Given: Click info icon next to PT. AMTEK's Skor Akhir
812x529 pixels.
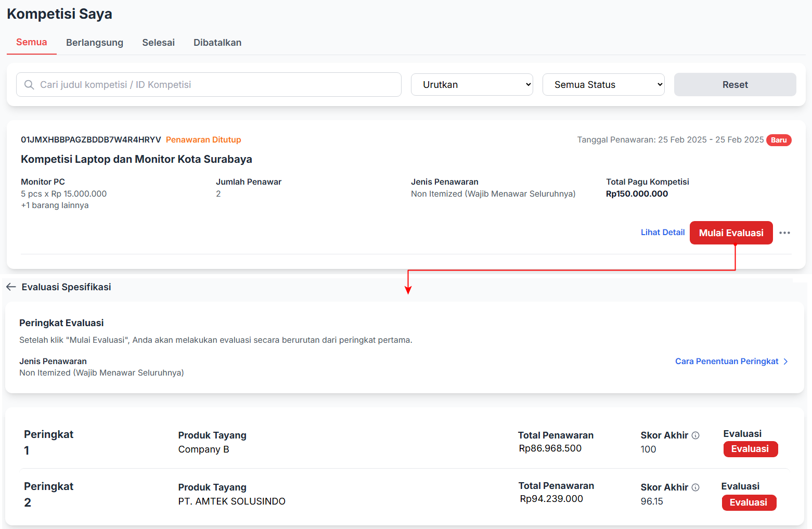Looking at the screenshot, I should click(695, 487).
